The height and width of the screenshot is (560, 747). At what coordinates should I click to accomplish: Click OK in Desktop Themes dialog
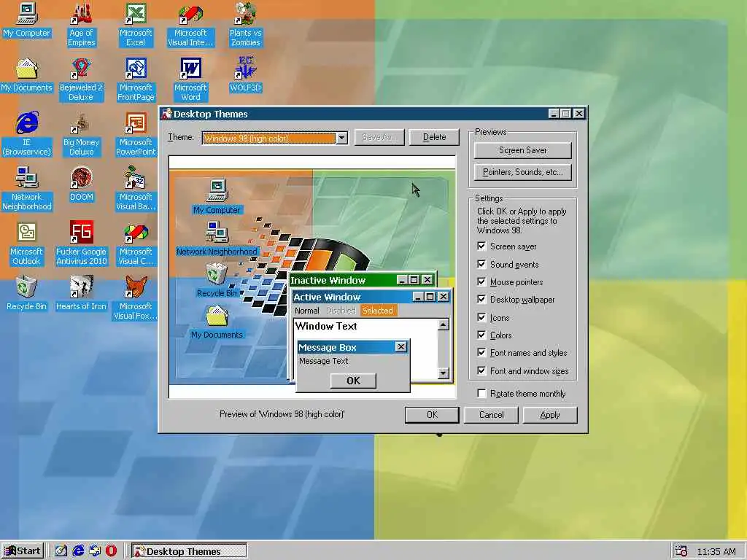coord(432,415)
